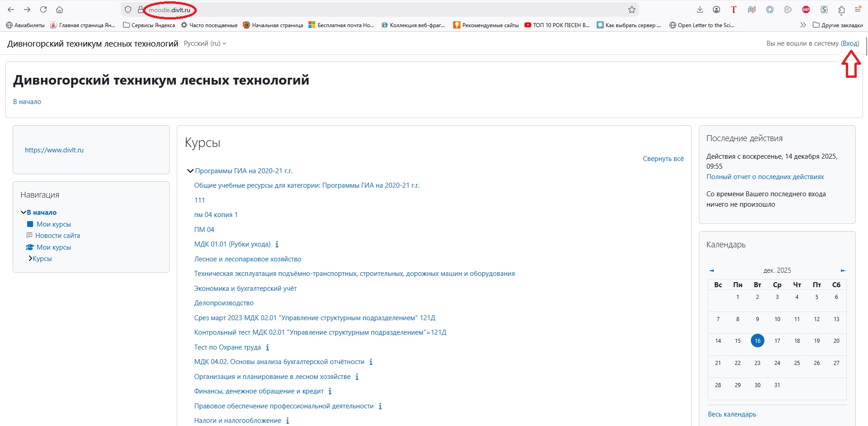Image resolution: width=868 pixels, height=426 pixels.
Task: Collapse the В начало navigation tree
Action: (24, 213)
